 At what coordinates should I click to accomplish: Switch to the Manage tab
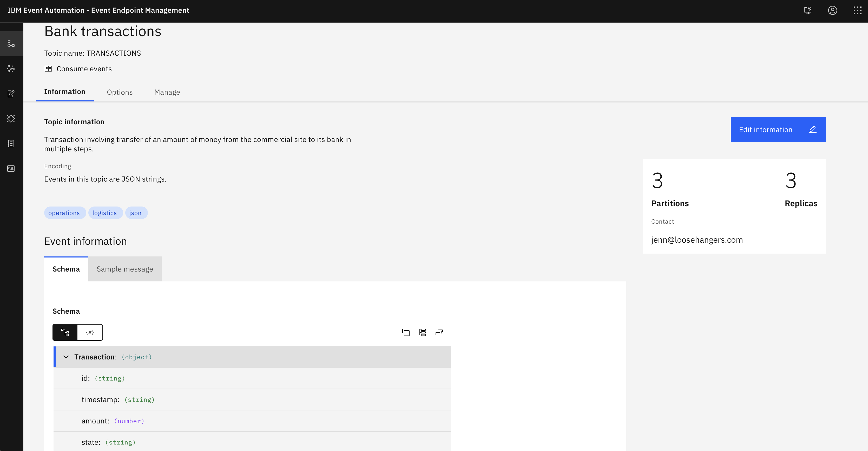point(167,92)
